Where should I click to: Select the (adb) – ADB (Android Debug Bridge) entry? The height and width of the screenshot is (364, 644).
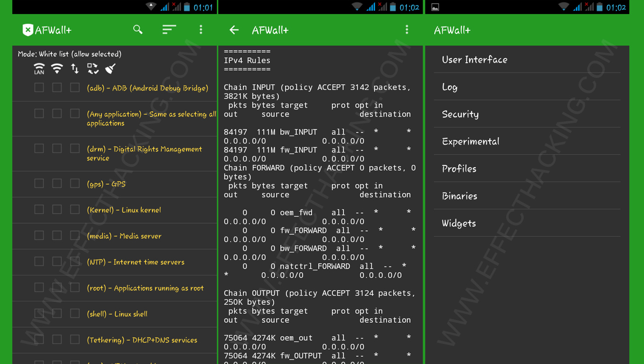(147, 88)
